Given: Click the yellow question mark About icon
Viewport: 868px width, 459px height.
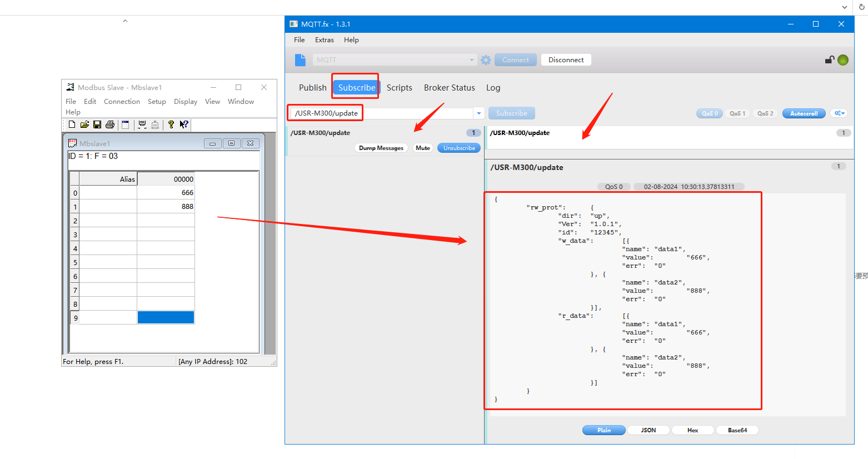Looking at the screenshot, I should (171, 124).
